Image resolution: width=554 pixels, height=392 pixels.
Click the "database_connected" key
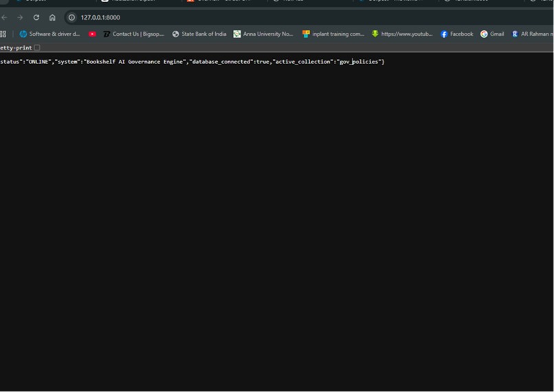pos(221,62)
